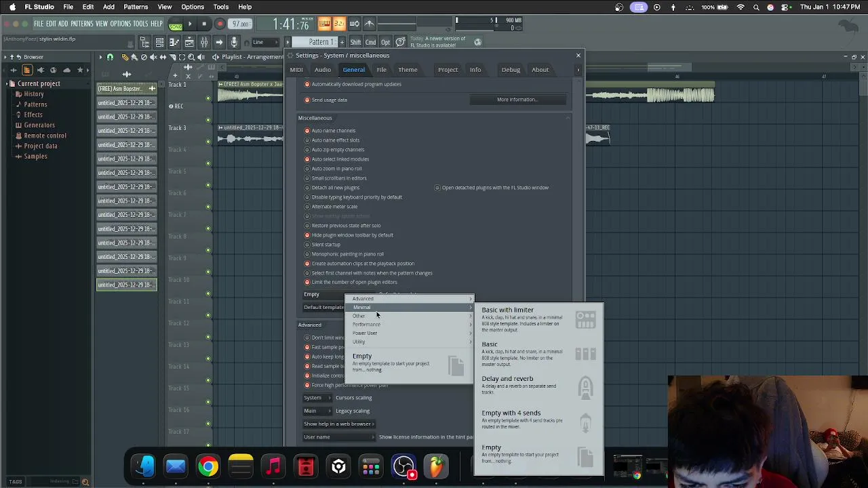Expand the Advanced template submenu
This screenshot has height=488, width=868.
click(x=410, y=299)
